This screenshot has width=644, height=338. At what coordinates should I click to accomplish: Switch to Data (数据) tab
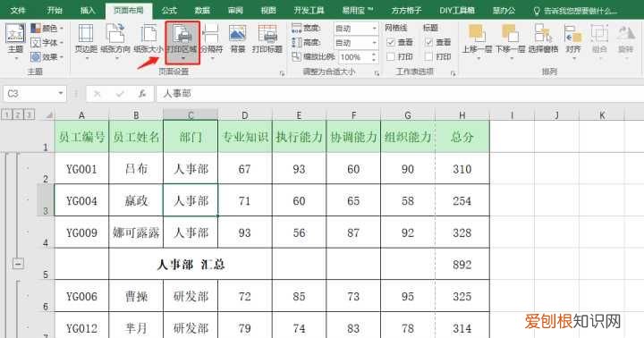pyautogui.click(x=202, y=10)
